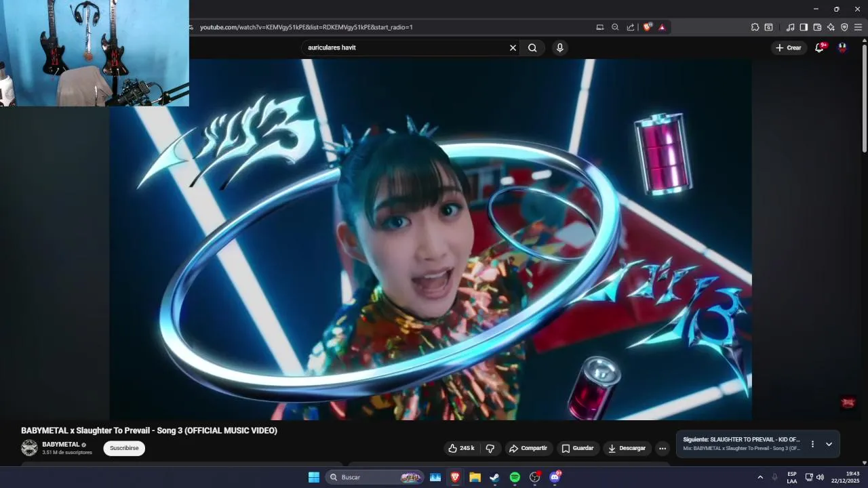Open the Brave VPN shield icon
The image size is (868, 488).
(844, 27)
